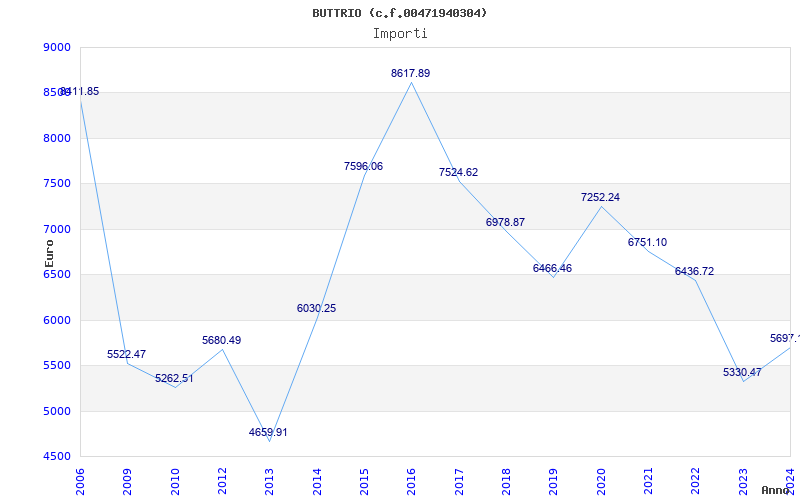The height and width of the screenshot is (500, 800).
Task: Click the x-axis year 2006
Action: [x=80, y=481]
